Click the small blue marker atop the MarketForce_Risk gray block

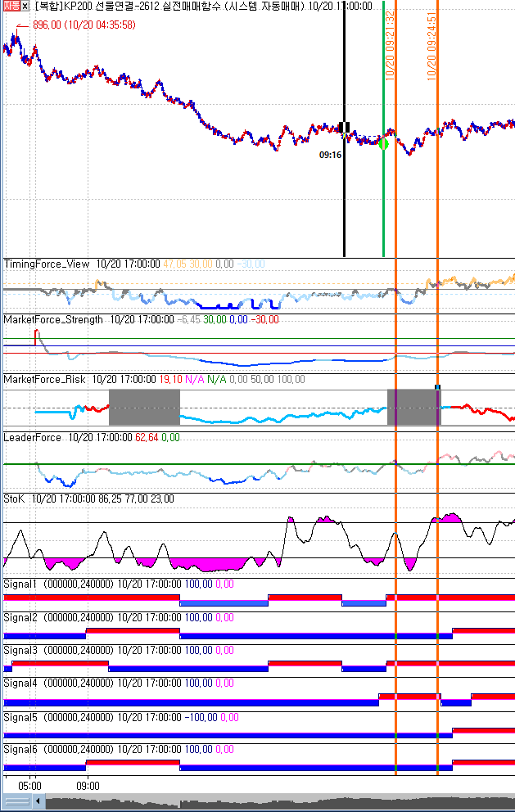coord(438,387)
